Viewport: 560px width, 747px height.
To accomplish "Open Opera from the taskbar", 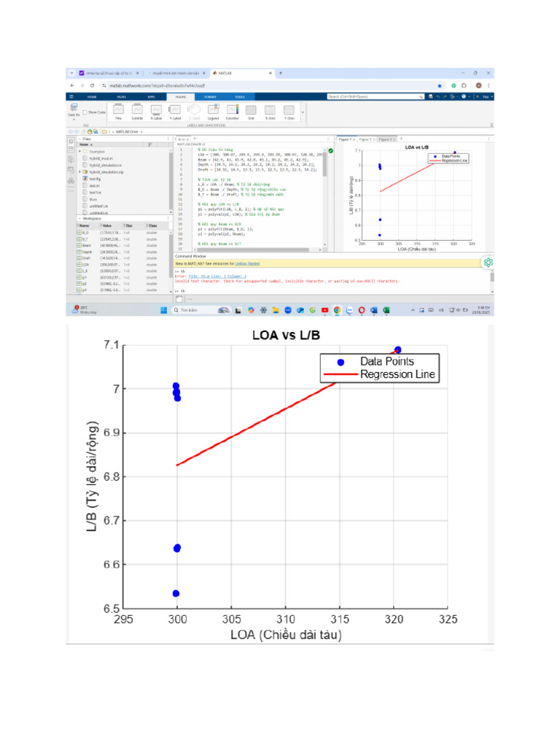I will 362,310.
